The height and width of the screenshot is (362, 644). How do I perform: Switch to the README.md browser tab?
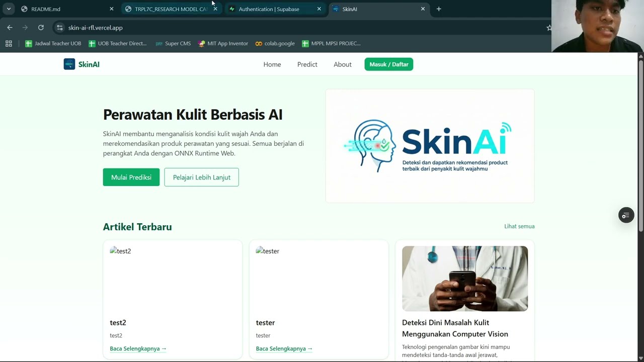[x=66, y=9]
